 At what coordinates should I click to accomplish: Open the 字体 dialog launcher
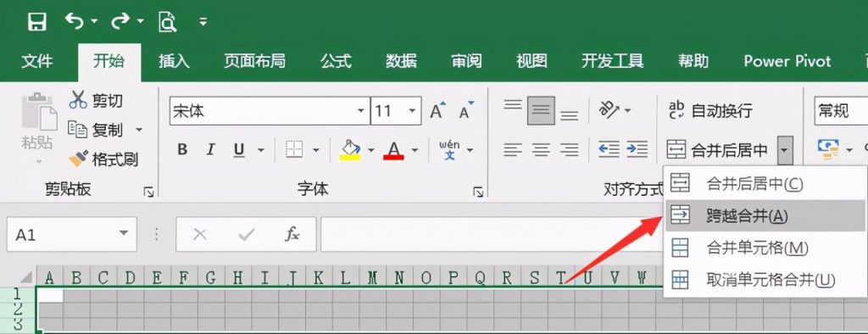478,192
